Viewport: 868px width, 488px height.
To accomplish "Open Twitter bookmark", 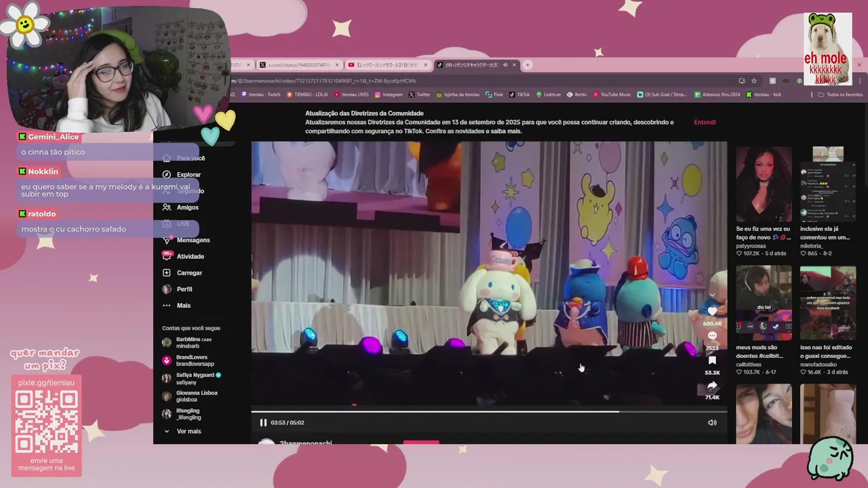I will point(420,95).
